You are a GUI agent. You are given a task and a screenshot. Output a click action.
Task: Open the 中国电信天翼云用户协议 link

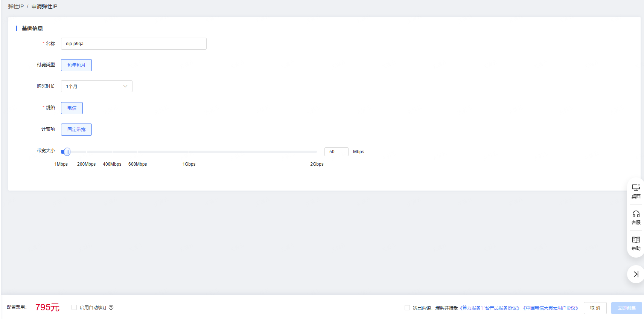pyautogui.click(x=551, y=308)
